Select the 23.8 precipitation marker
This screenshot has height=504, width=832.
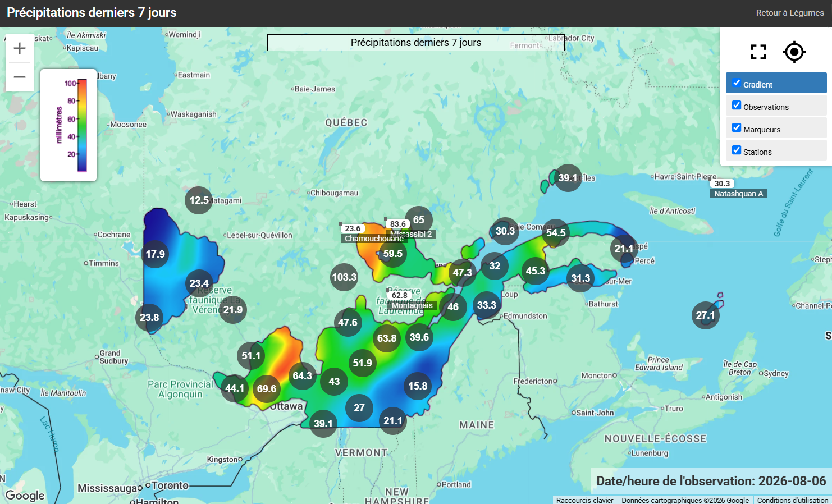pos(149,318)
